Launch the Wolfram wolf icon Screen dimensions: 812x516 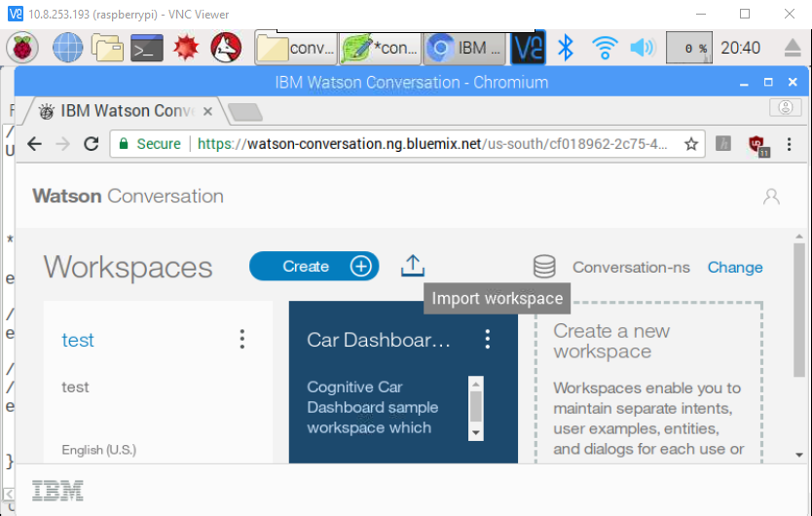(226, 48)
